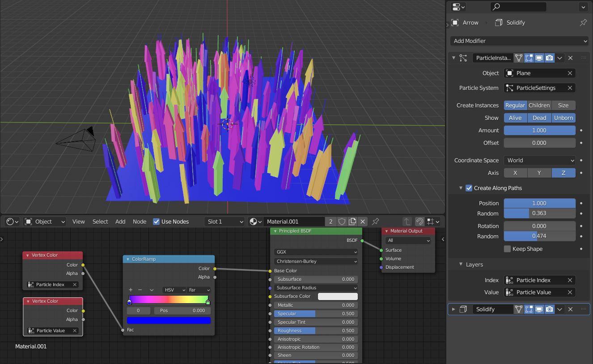The image size is (593, 364).
Task: Click Regular under Create Instances
Action: [515, 105]
